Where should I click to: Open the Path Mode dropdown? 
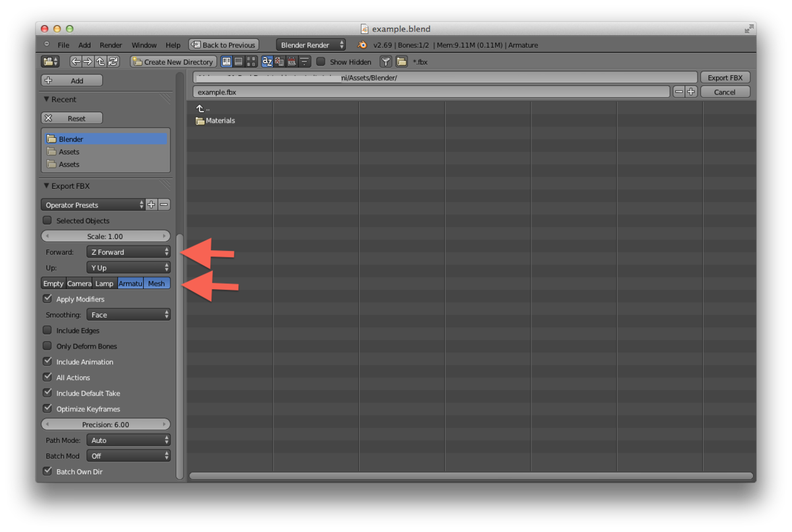coord(129,440)
